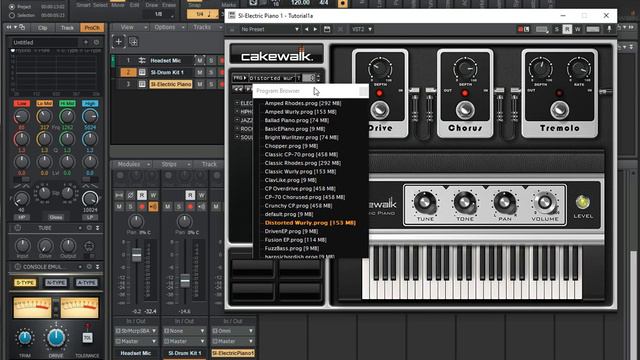Select Fusion EP.prog in Program Browser
This screenshot has width=640, height=360.
296,240
